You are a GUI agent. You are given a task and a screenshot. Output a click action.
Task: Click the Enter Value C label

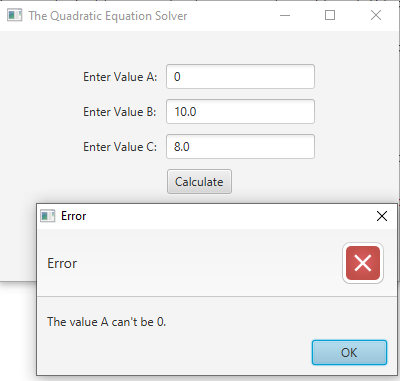[120, 147]
